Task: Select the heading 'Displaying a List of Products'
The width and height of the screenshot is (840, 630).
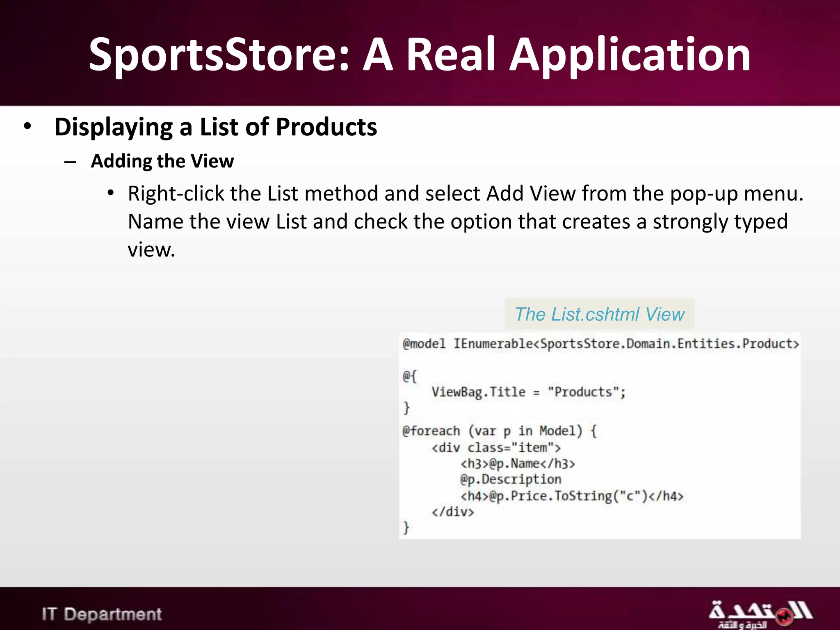Action: pyautogui.click(x=215, y=127)
